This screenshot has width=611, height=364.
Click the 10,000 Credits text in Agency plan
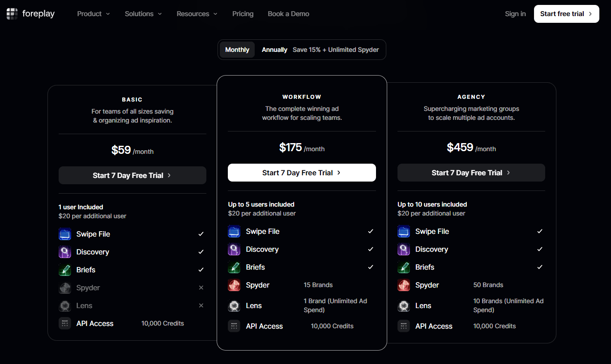click(x=494, y=326)
